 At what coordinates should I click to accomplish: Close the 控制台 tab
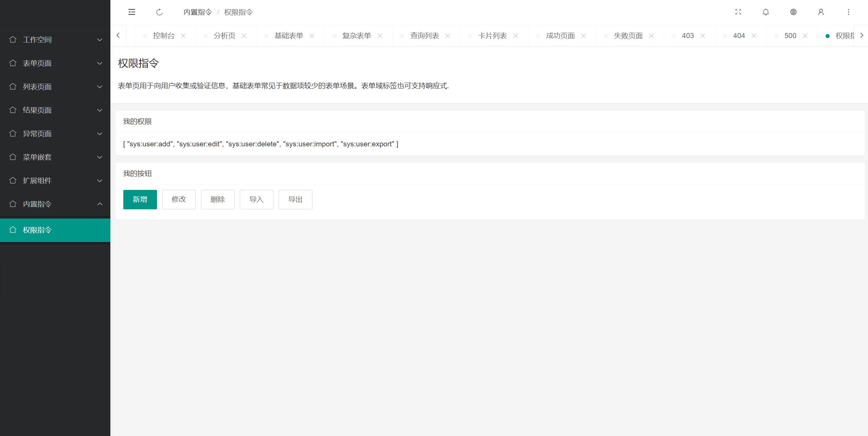(x=183, y=36)
